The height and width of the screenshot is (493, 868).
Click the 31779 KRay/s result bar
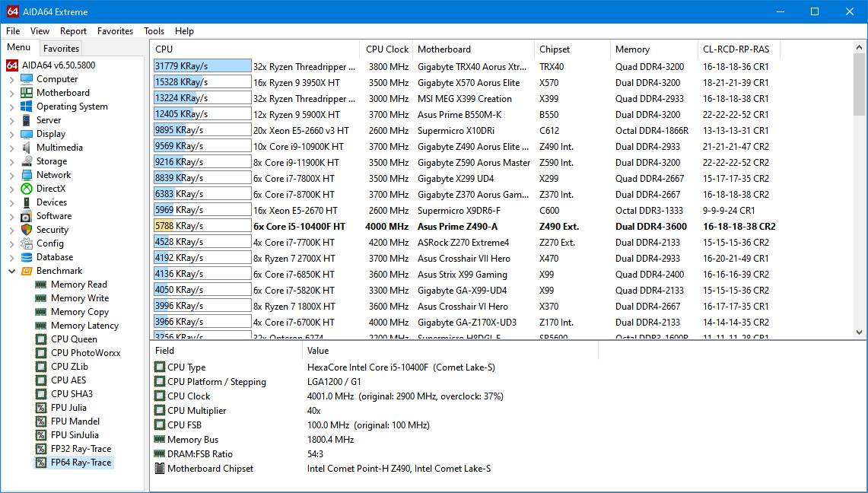(x=202, y=66)
